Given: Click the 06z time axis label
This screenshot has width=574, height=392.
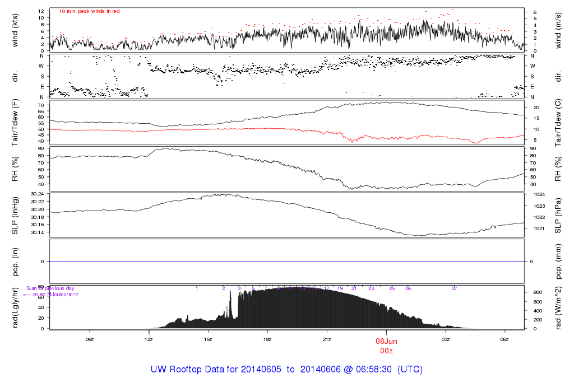Looking at the screenshot, I should (x=504, y=339).
